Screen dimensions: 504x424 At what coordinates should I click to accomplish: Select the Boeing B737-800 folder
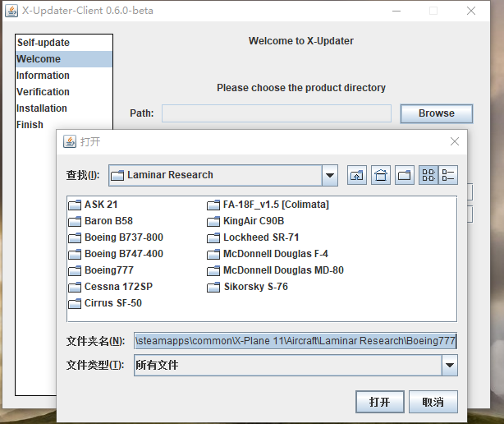point(116,237)
